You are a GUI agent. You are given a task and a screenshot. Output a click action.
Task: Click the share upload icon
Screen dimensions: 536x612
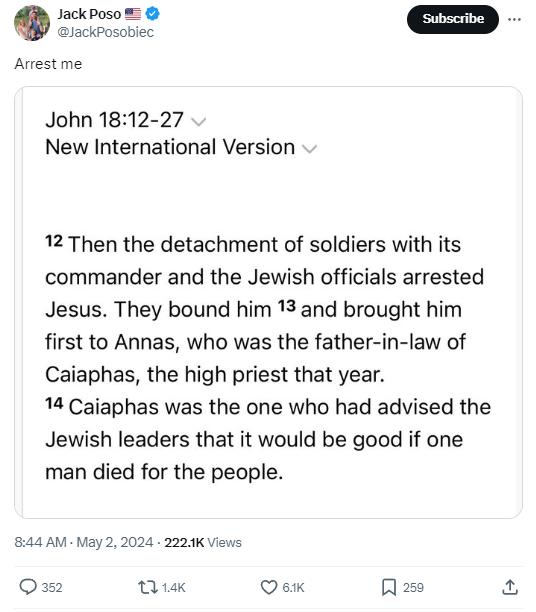pyautogui.click(x=510, y=587)
